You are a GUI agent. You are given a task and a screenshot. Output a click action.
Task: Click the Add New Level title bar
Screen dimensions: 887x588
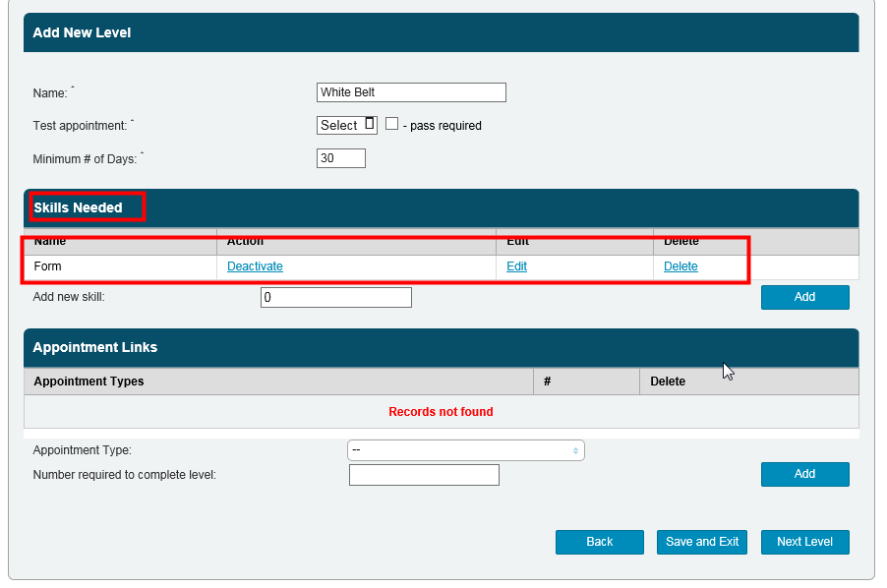(82, 32)
